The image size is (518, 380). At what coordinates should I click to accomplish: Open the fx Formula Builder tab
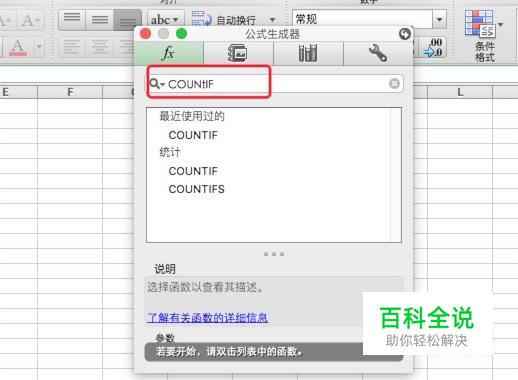169,53
